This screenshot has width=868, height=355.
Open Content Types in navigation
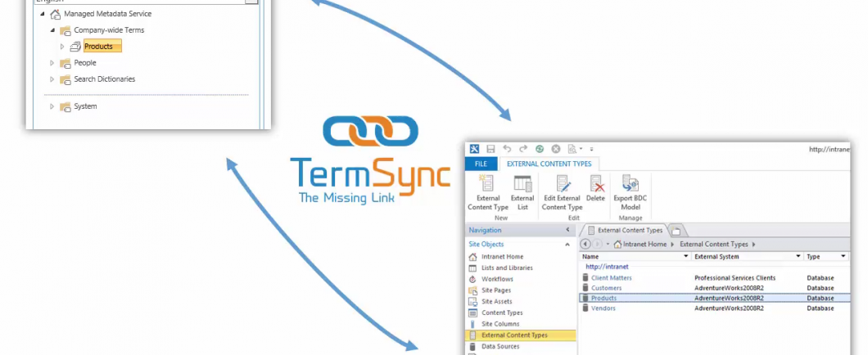[502, 313]
